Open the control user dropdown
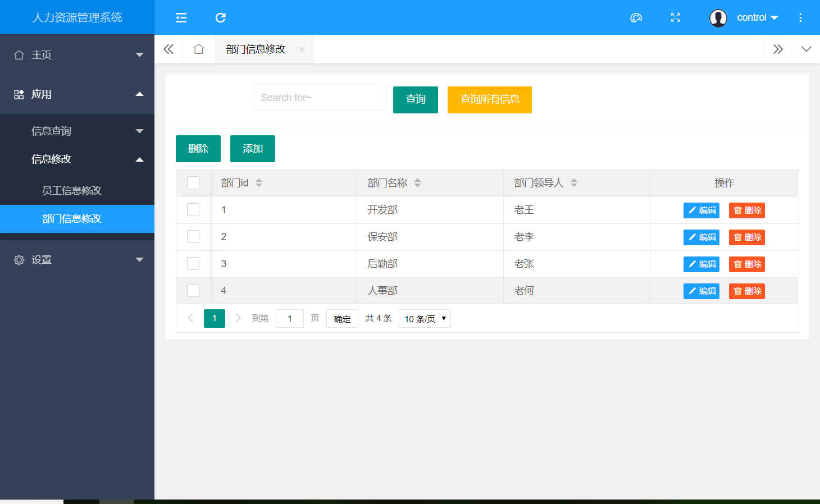820x504 pixels. pyautogui.click(x=757, y=17)
